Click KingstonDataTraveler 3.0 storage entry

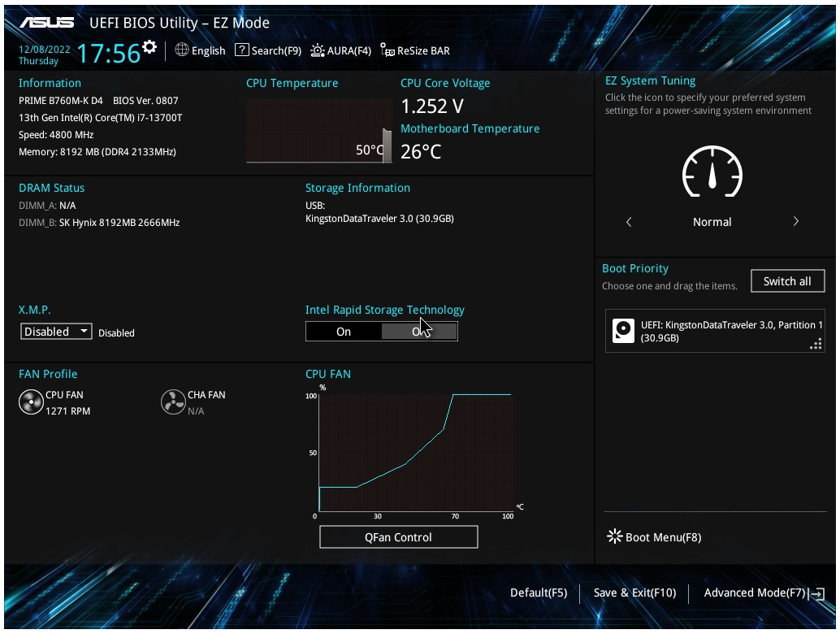(380, 219)
